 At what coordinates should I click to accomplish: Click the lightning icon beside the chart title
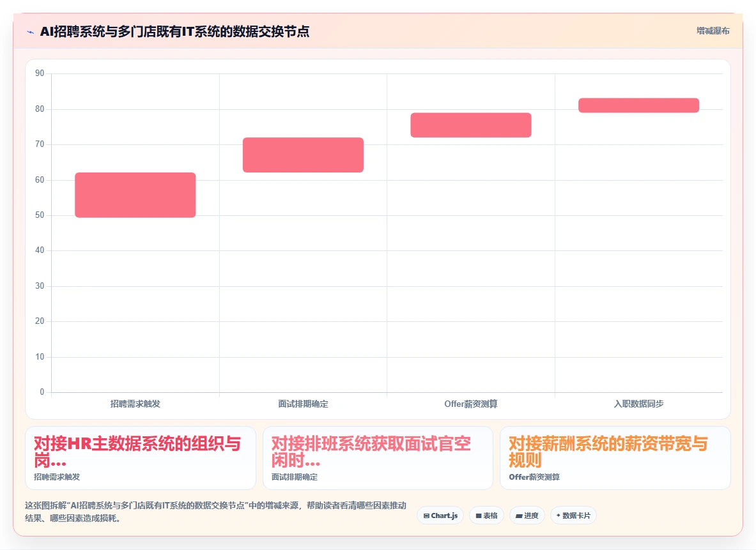pos(31,33)
